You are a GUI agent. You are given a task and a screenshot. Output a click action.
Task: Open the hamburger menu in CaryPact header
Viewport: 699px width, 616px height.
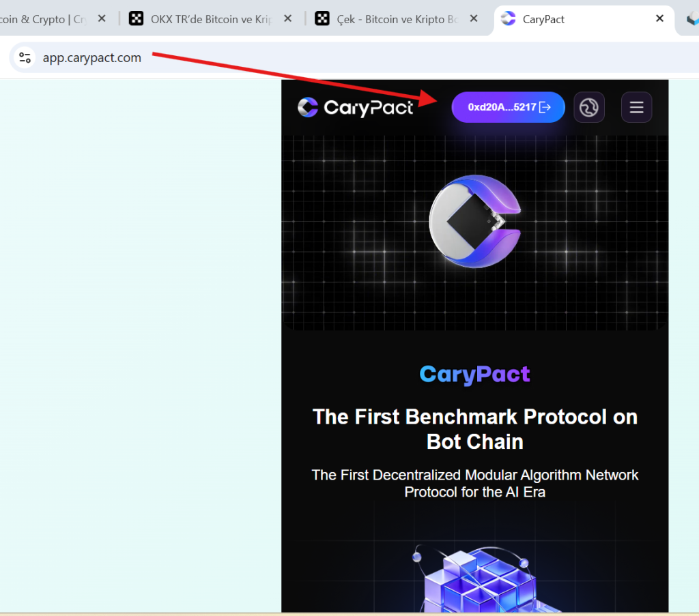point(636,107)
